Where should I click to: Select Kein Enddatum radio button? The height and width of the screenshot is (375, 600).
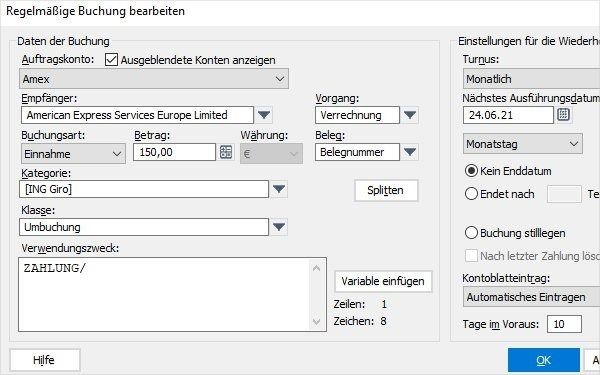point(471,171)
